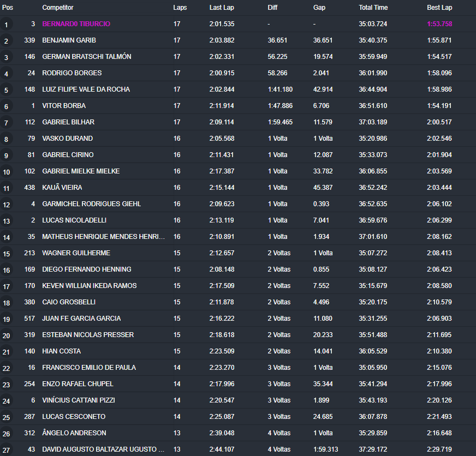This screenshot has width=476, height=456.
Task: Click position badge 1
Action: click(6, 25)
